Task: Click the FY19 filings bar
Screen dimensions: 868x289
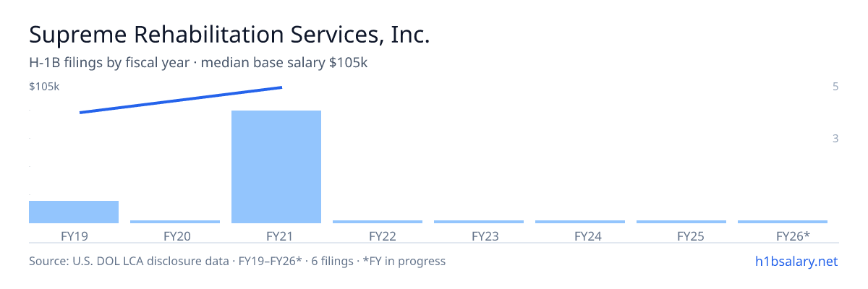Action: coord(74,212)
